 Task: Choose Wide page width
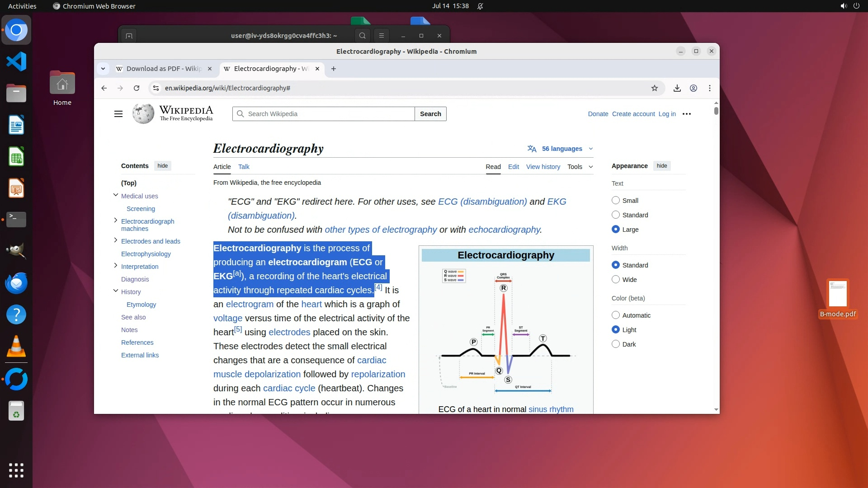615,279
